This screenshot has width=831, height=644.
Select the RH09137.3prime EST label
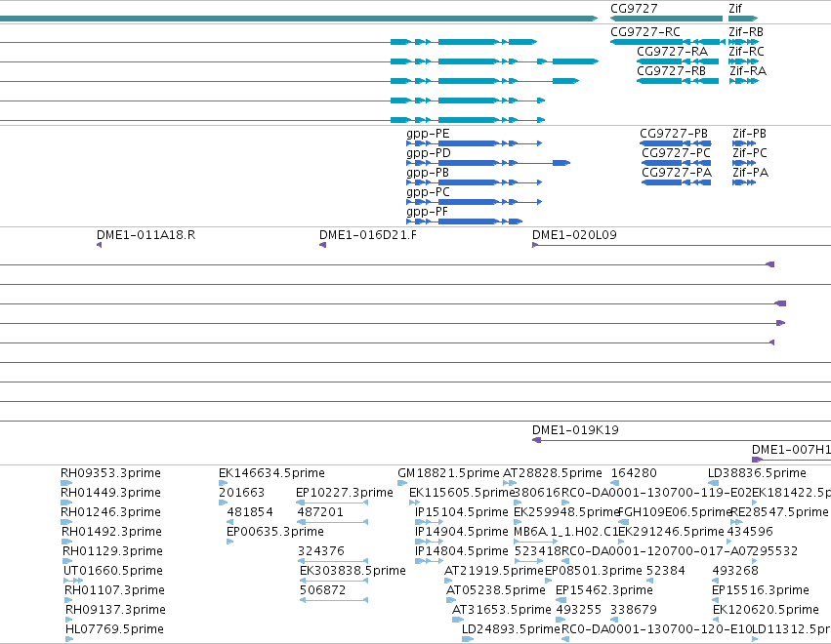tap(115, 610)
